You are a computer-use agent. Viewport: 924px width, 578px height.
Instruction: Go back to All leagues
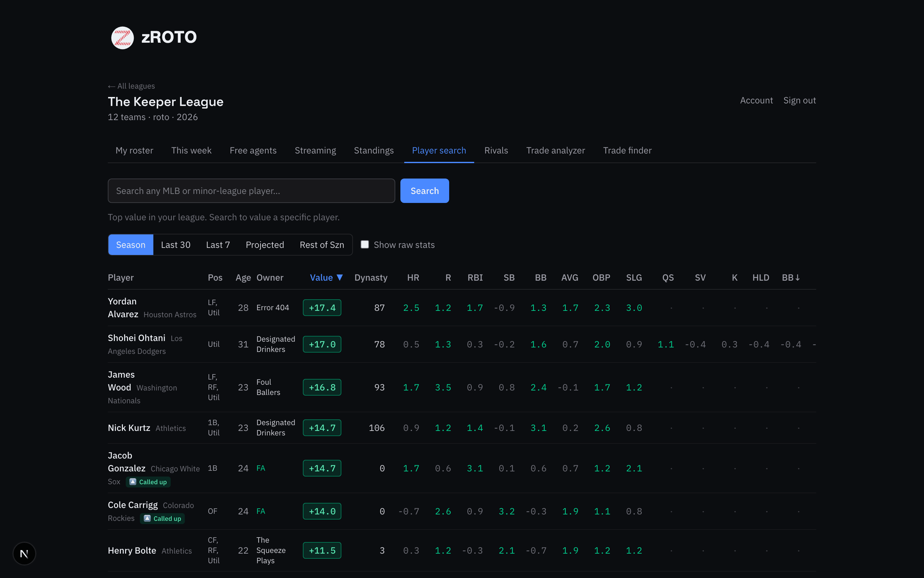coord(131,86)
